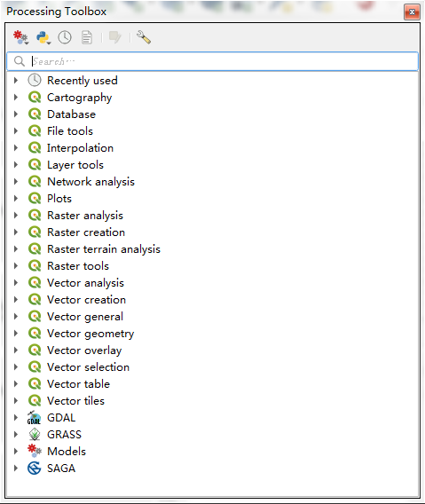Open processing Options wrench icon

pyautogui.click(x=144, y=37)
